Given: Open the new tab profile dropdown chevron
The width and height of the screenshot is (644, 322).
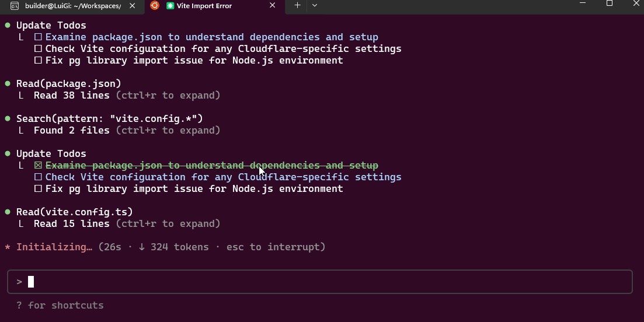Looking at the screenshot, I should click(x=315, y=5).
